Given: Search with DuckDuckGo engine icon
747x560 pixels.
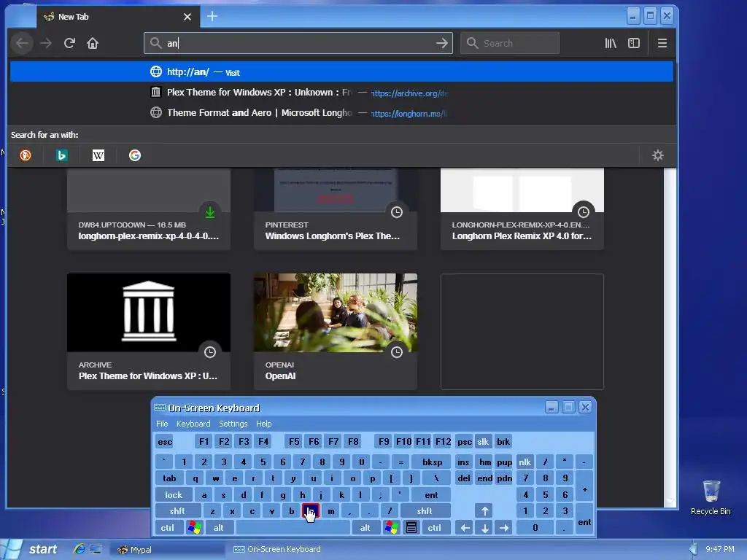Looking at the screenshot, I should point(26,155).
